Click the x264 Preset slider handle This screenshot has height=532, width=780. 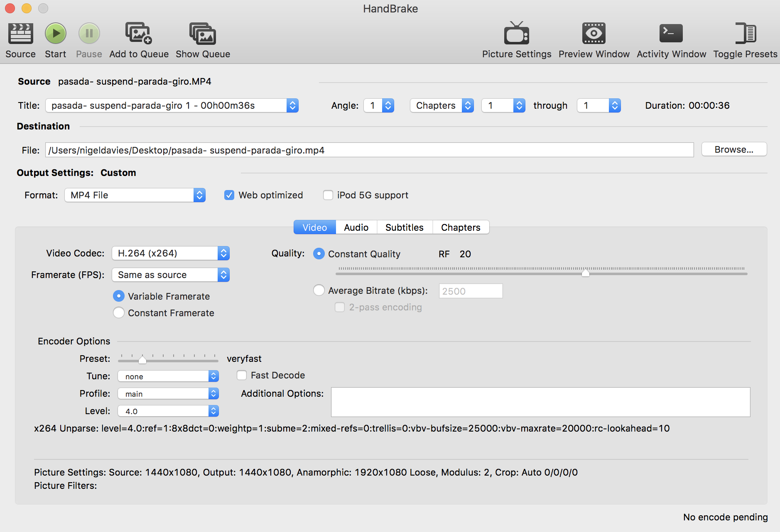pos(142,359)
